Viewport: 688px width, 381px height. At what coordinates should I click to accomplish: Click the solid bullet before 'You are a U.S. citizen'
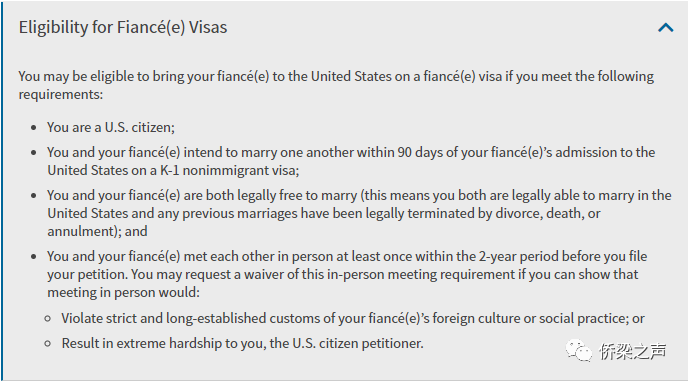[x=34, y=128]
